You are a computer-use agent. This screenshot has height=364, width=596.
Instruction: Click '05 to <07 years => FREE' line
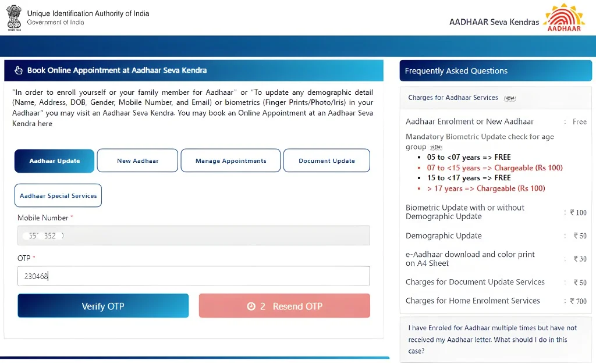469,157
